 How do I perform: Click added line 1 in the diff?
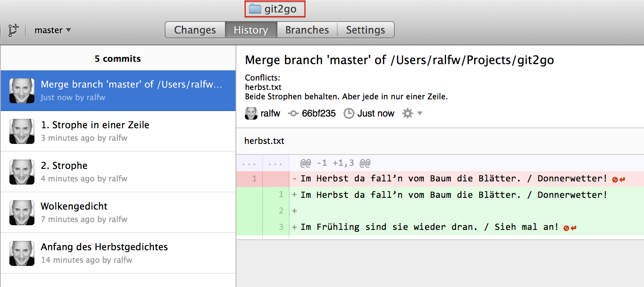[x=440, y=195]
